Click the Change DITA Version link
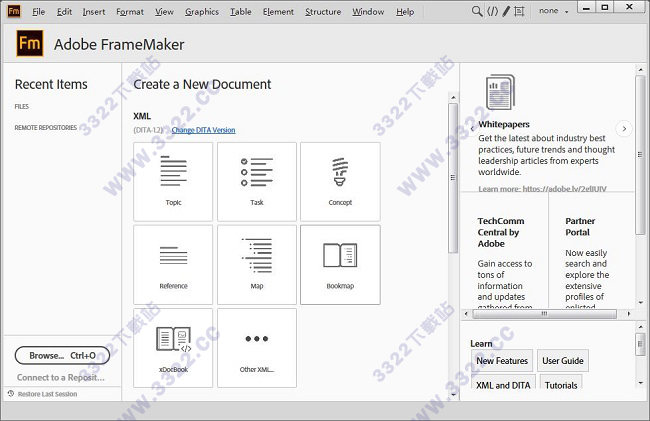This screenshot has height=421, width=650. [204, 130]
